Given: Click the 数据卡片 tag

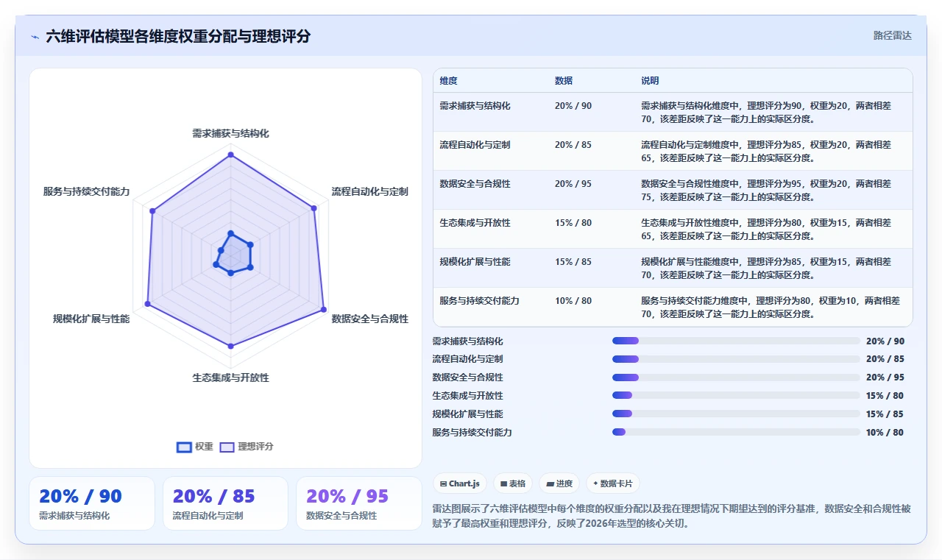Looking at the screenshot, I should click(613, 483).
